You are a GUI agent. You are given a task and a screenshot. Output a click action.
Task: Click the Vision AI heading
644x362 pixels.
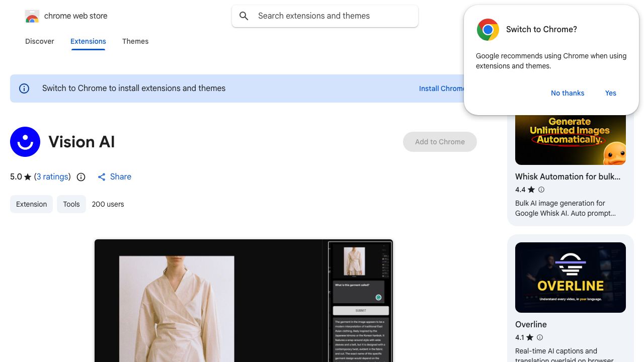pyautogui.click(x=82, y=142)
